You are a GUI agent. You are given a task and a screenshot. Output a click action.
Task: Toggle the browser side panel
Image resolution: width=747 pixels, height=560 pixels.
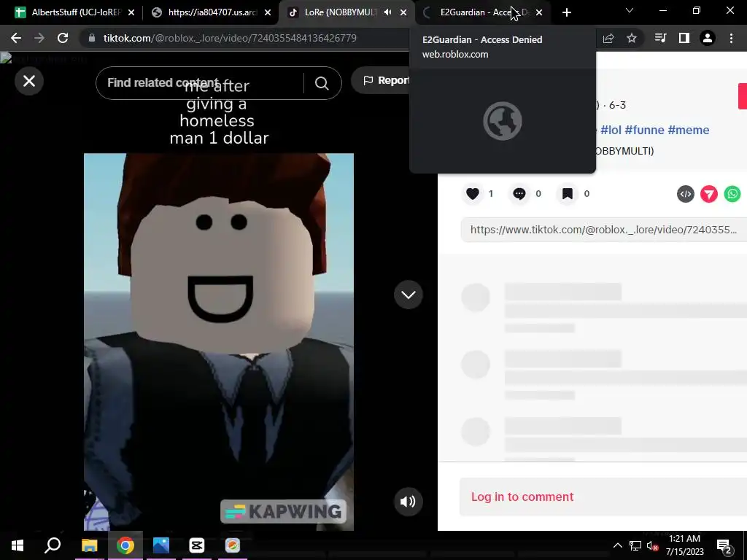click(684, 38)
